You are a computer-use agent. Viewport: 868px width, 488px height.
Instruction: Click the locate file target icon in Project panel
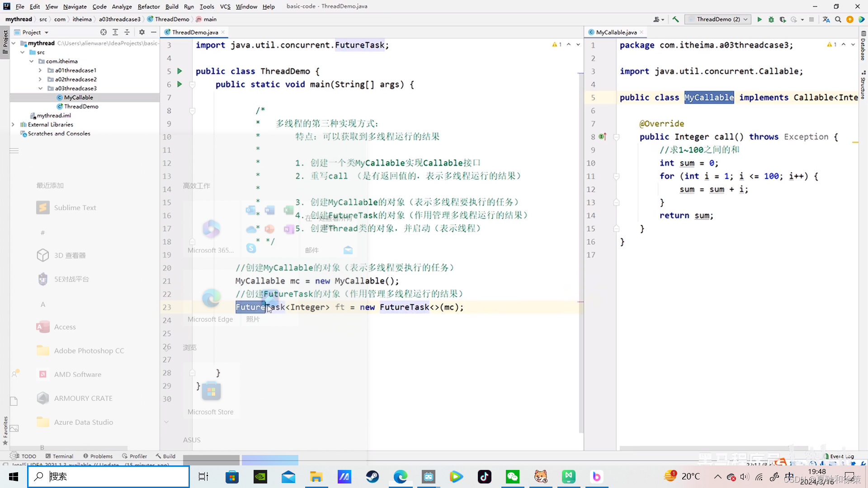coord(104,32)
